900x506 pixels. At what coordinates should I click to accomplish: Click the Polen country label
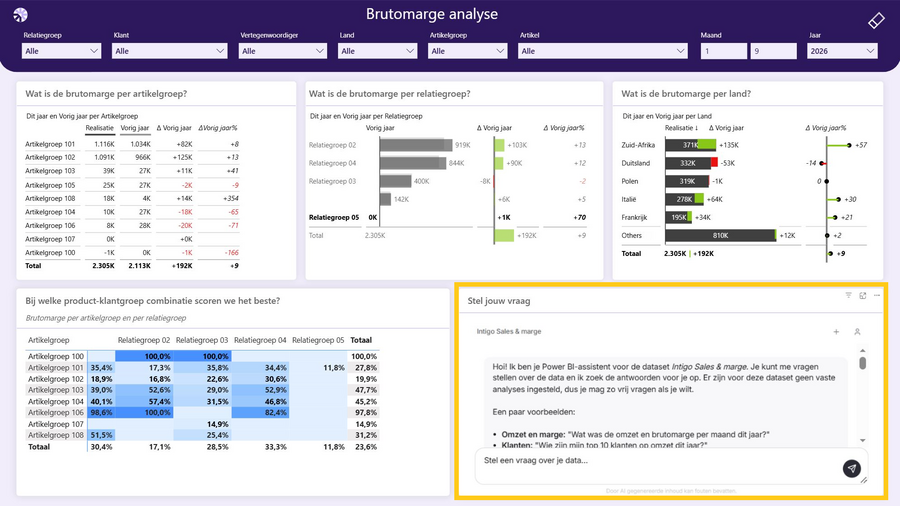pyautogui.click(x=630, y=181)
